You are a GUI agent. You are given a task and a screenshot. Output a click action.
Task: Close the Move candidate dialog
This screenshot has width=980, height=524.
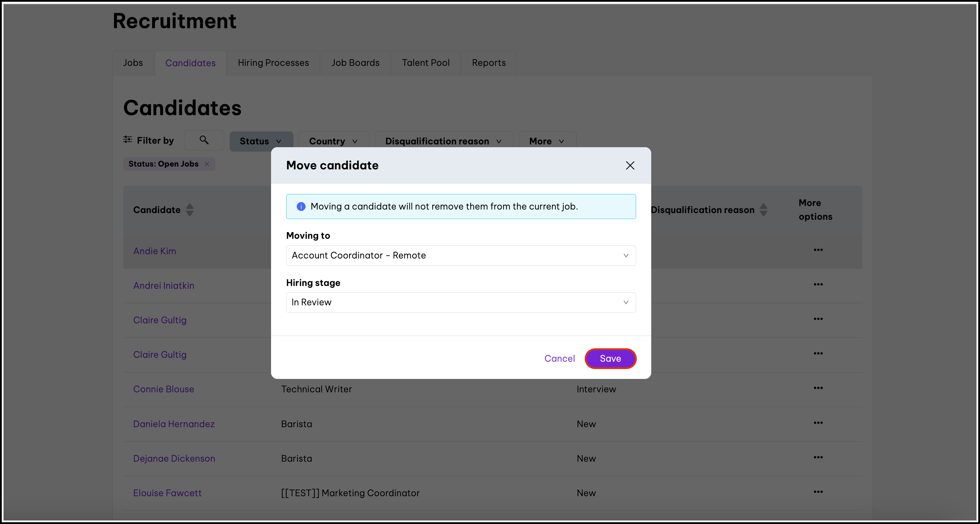click(x=630, y=165)
